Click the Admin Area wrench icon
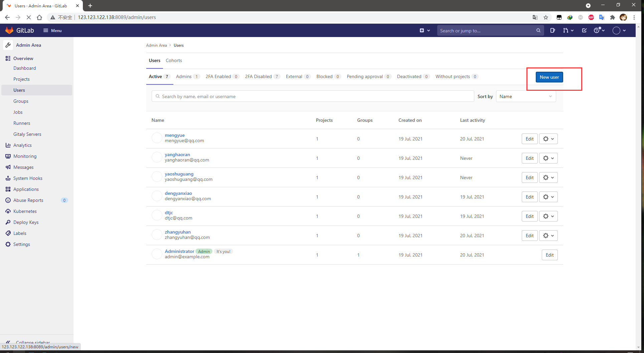Viewport: 644px width, 353px height. pos(8,45)
